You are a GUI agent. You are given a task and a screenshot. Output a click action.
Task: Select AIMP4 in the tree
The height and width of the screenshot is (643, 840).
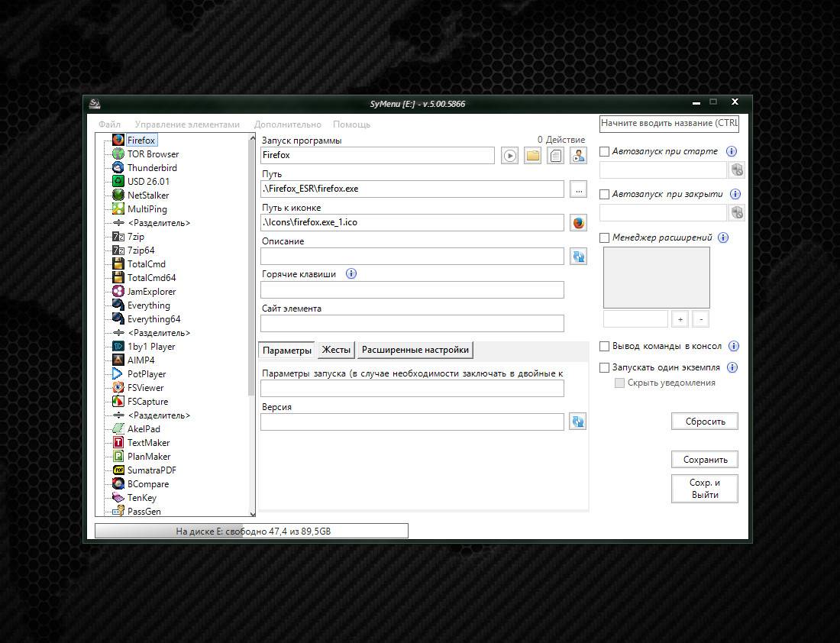(x=141, y=360)
